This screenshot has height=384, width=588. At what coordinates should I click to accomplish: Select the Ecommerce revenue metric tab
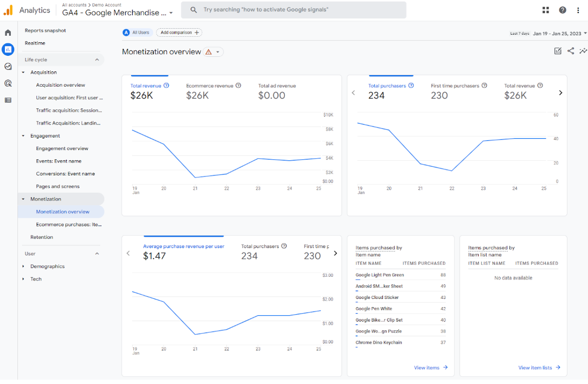(213, 91)
